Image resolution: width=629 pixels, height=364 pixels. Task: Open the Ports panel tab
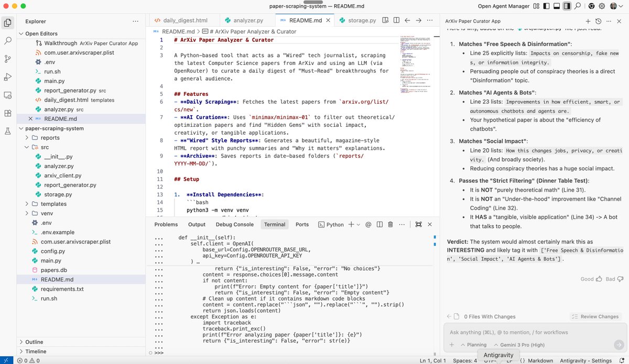(302, 224)
